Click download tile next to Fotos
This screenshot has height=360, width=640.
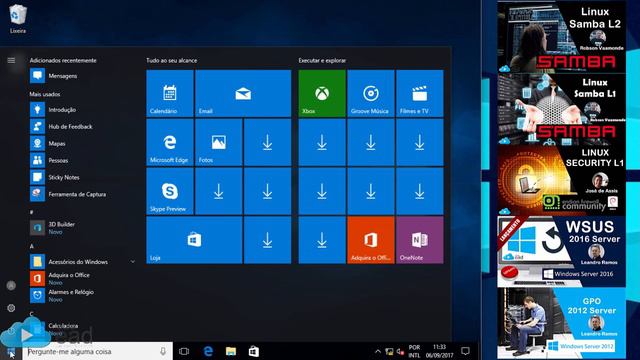click(x=267, y=142)
